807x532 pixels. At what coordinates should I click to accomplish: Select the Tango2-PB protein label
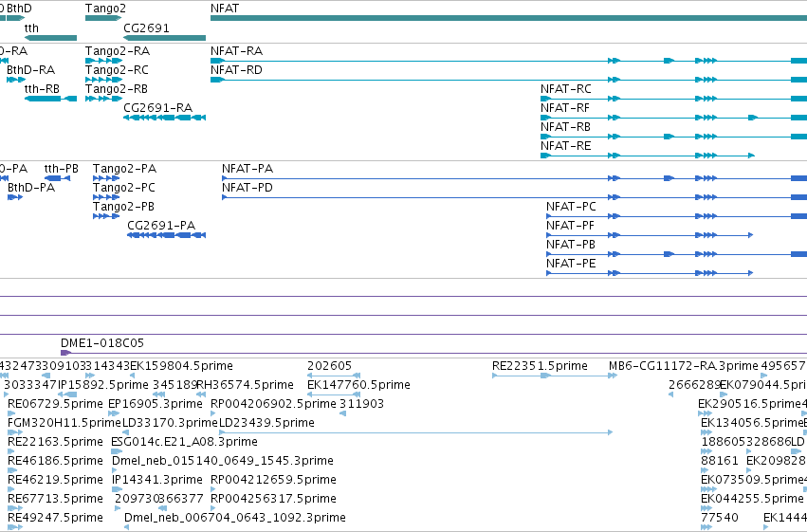(123, 207)
